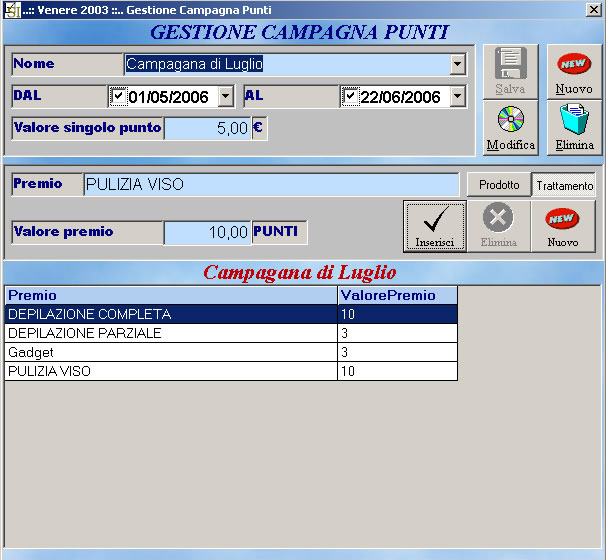Click the Venere 2003 title bar app icon
Screen dimensions: 606x560
pos(12,10)
